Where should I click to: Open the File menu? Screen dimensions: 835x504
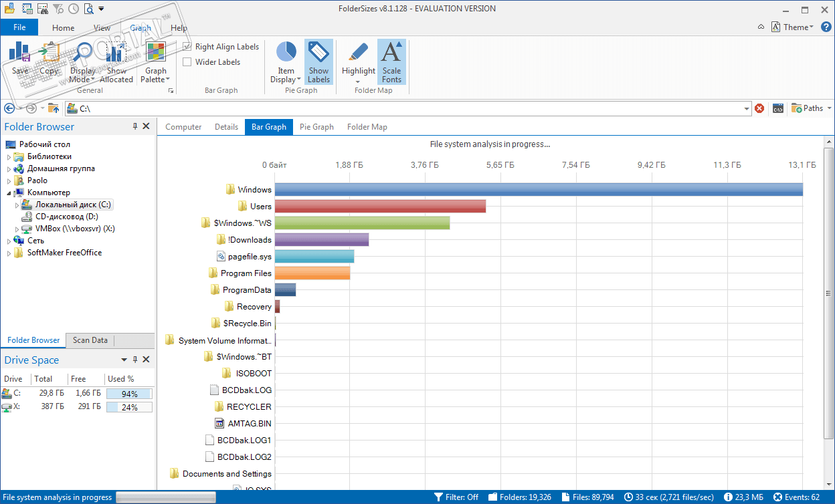(19, 27)
